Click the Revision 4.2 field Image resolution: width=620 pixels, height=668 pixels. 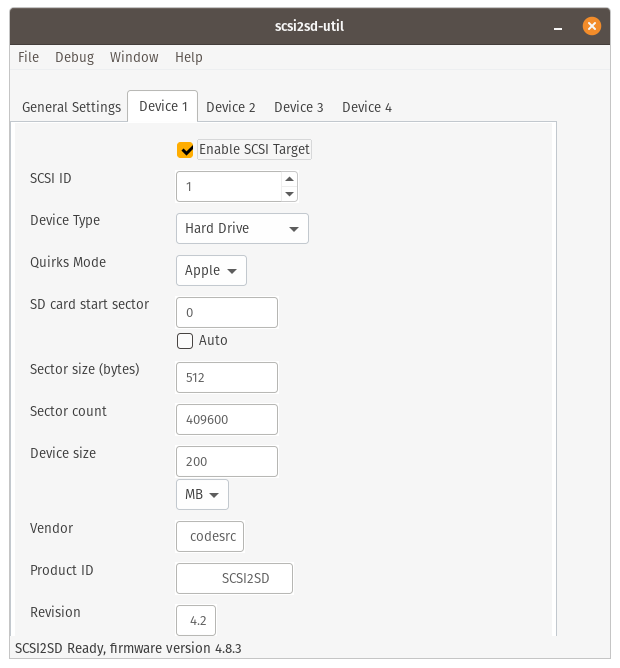196,620
